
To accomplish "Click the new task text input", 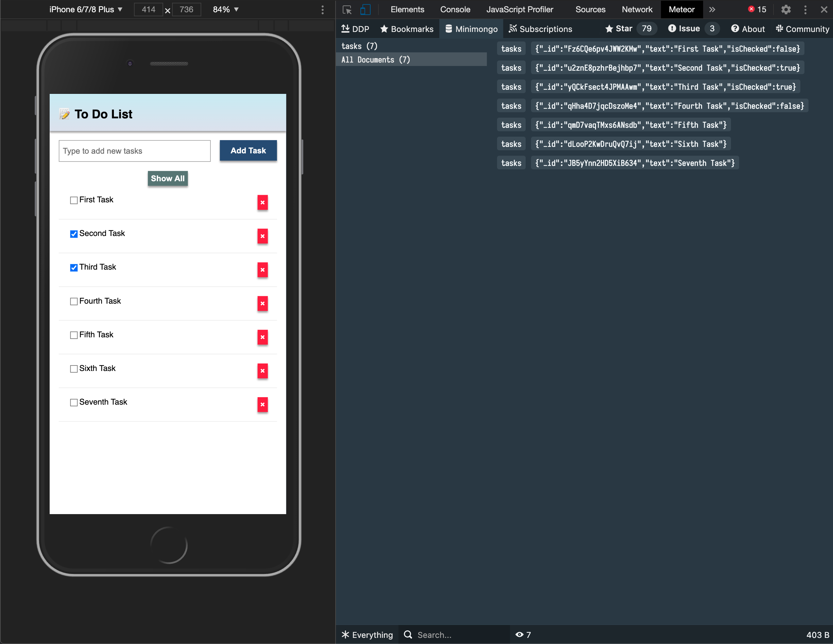I will click(x=134, y=151).
